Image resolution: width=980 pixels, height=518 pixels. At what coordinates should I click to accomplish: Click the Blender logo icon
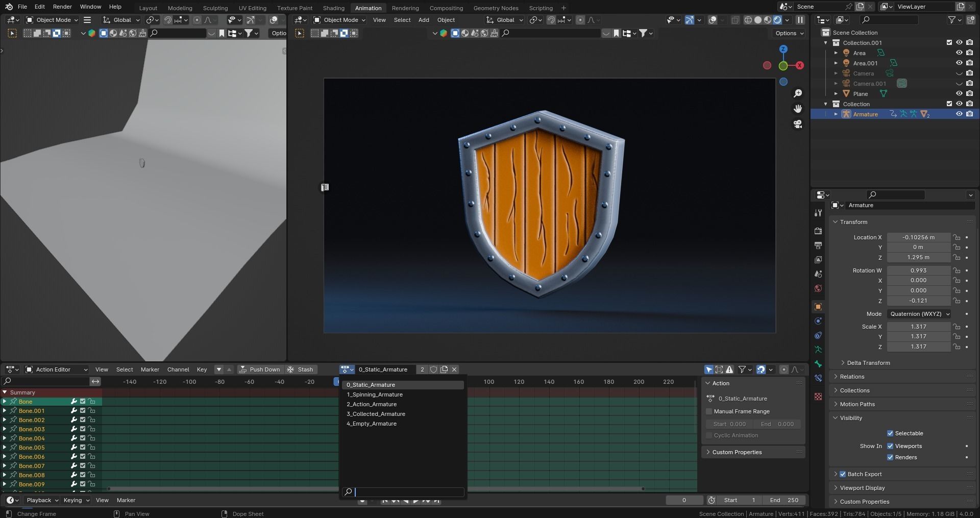pos(9,7)
